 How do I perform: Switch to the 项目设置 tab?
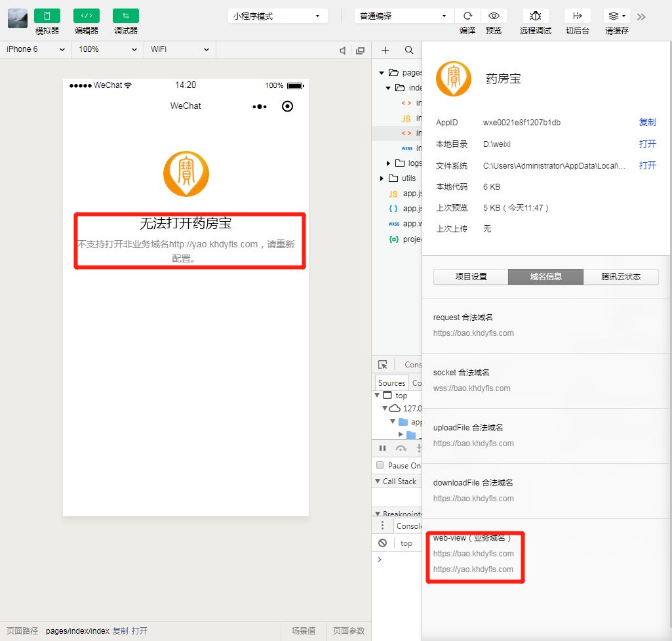(471, 277)
